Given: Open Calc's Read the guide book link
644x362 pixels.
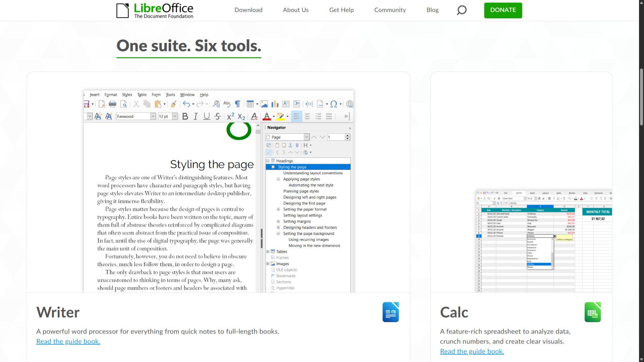Looking at the screenshot, I should [x=472, y=351].
